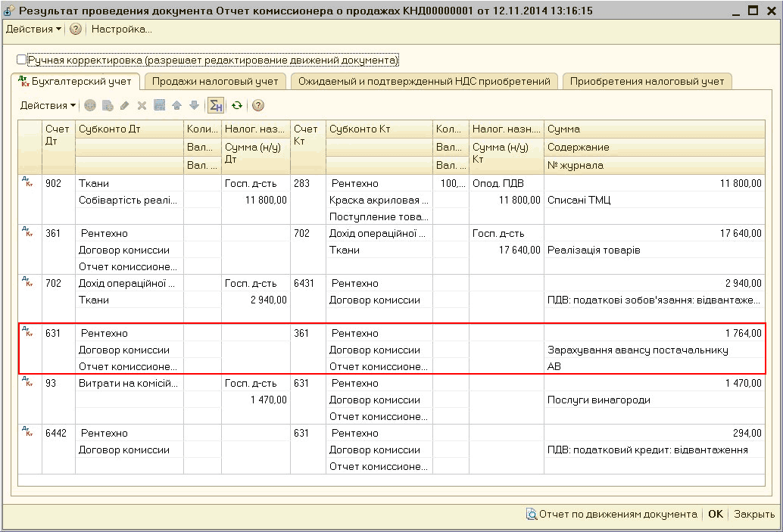The image size is (783, 532).
Task: Select the credit account cell 6431
Action: coord(307,283)
